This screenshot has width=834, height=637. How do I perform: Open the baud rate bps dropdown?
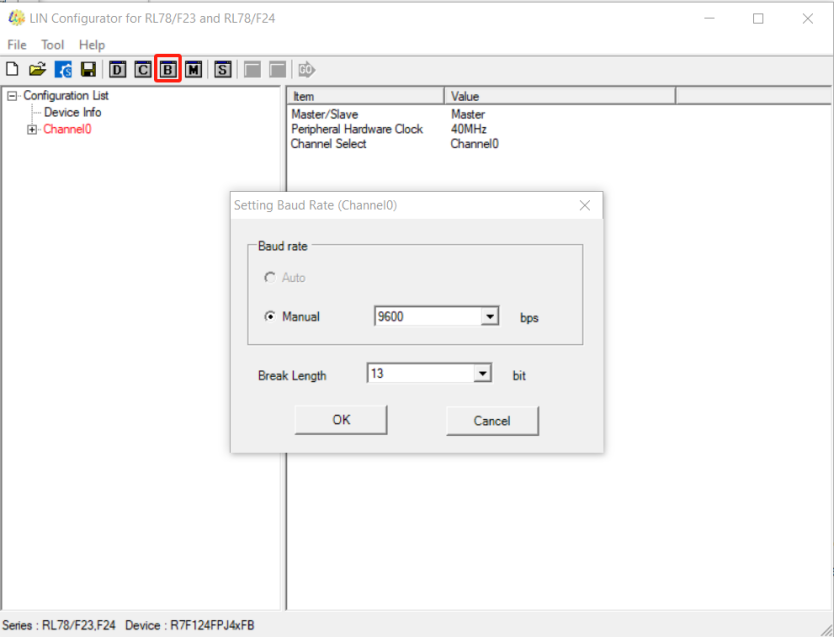coord(490,317)
